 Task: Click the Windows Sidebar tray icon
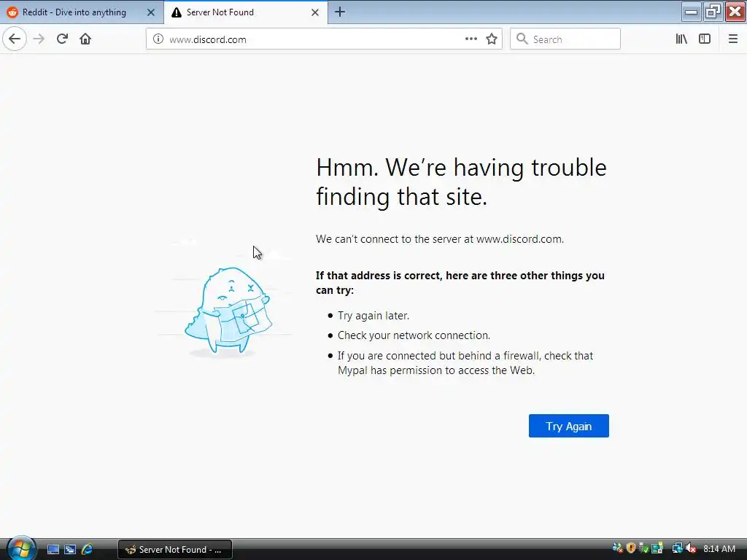point(657,548)
